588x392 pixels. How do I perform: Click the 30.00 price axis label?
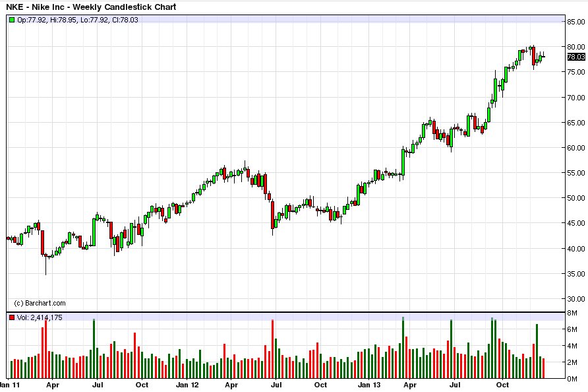(x=576, y=299)
